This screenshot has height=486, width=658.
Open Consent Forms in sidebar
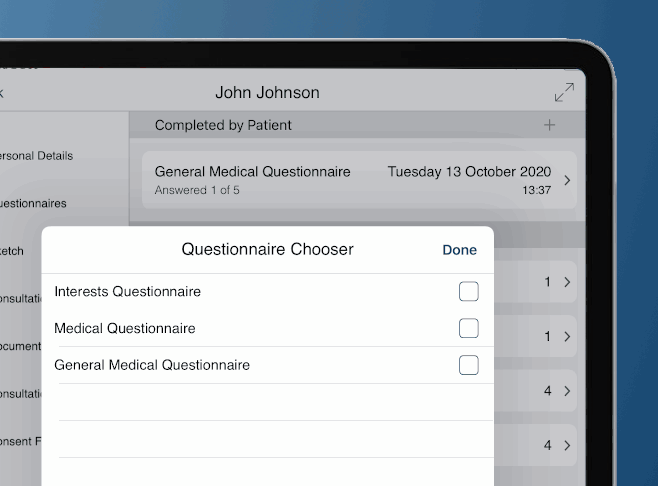point(21,442)
